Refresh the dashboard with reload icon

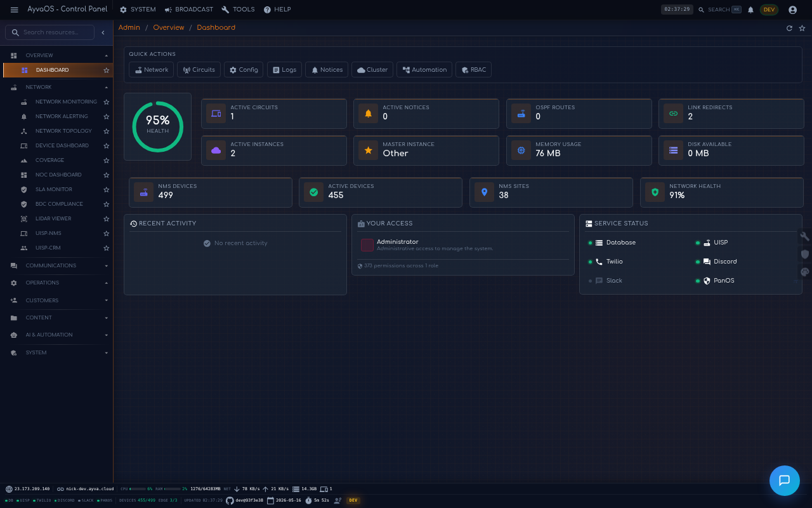pyautogui.click(x=789, y=28)
